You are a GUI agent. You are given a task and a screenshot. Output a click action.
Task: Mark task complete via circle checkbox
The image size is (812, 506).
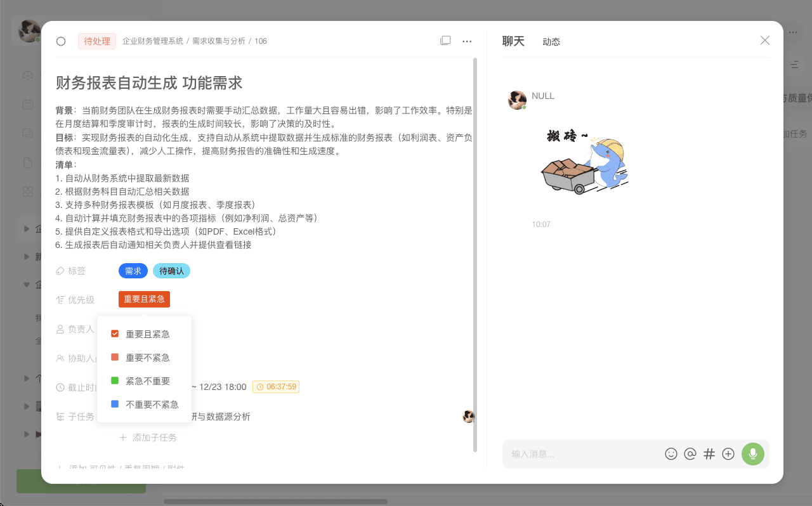pyautogui.click(x=61, y=41)
